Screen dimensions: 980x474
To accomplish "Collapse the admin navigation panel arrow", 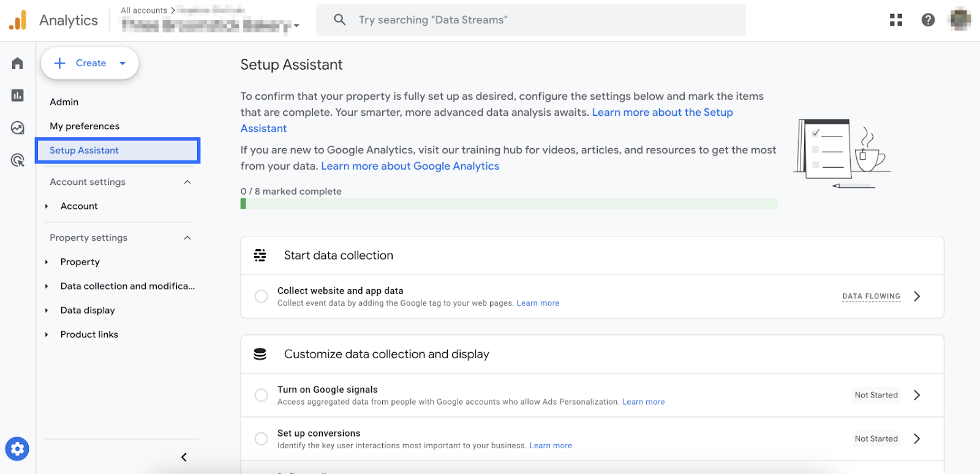I will 184,457.
